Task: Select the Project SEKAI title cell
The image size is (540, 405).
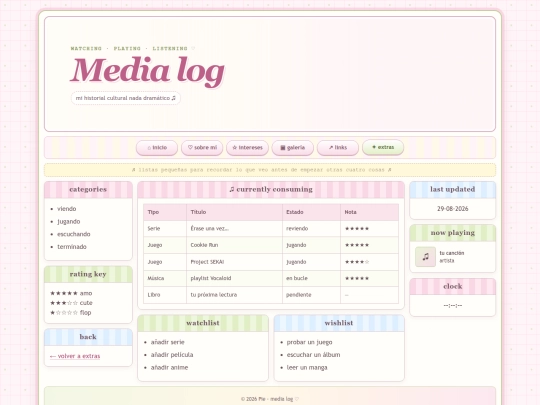Action: click(x=234, y=262)
